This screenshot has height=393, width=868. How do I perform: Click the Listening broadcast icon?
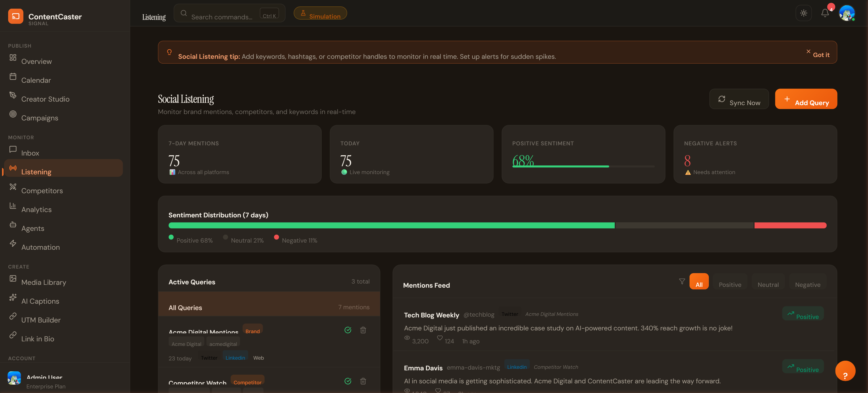pos(13,168)
